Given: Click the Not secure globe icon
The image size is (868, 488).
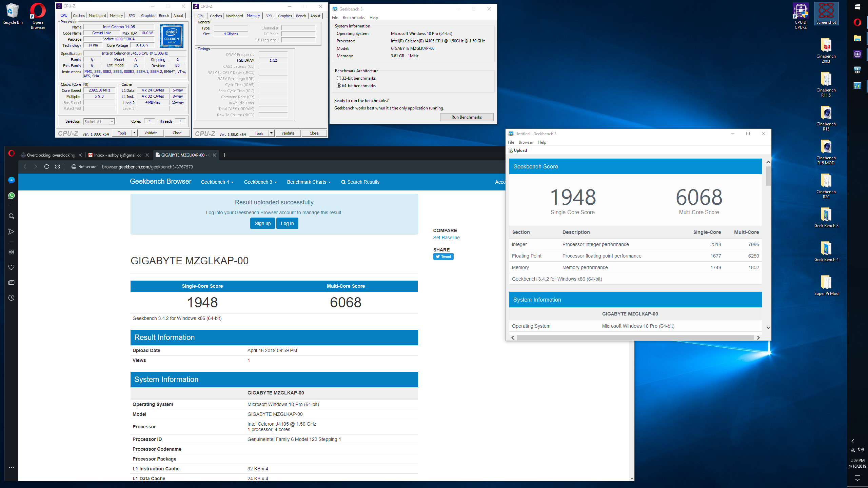Looking at the screenshot, I should pos(74,167).
